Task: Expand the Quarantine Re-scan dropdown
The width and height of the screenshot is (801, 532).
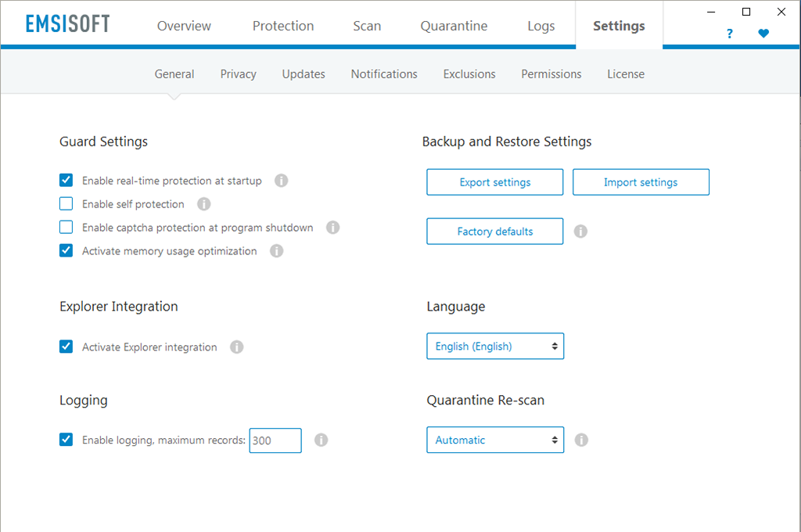Action: tap(494, 440)
